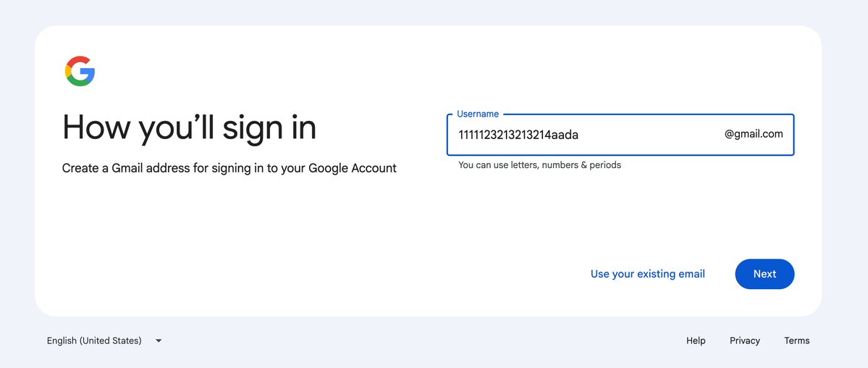Screen dimensions: 868x368
Task: Click the blue segment of Google logo
Action: coord(88,74)
